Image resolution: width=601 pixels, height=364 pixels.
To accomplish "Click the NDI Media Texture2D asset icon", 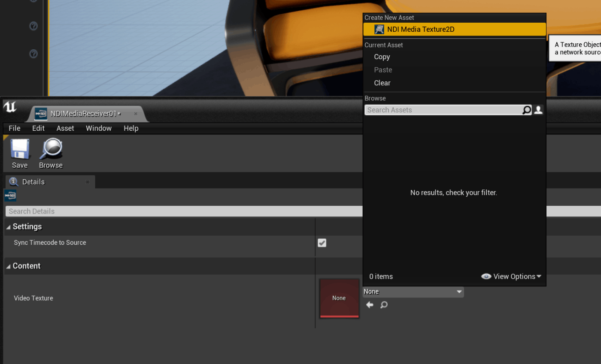I will (379, 30).
